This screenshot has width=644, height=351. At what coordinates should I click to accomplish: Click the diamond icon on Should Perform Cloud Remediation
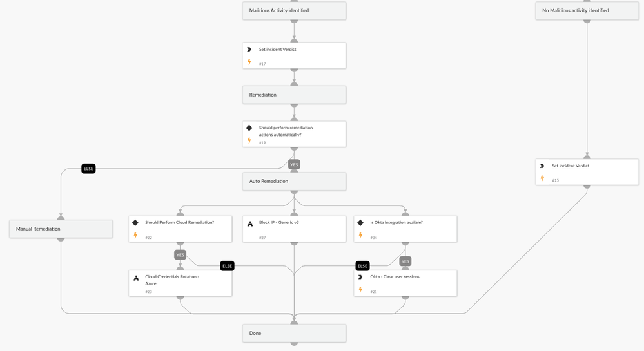[135, 223]
